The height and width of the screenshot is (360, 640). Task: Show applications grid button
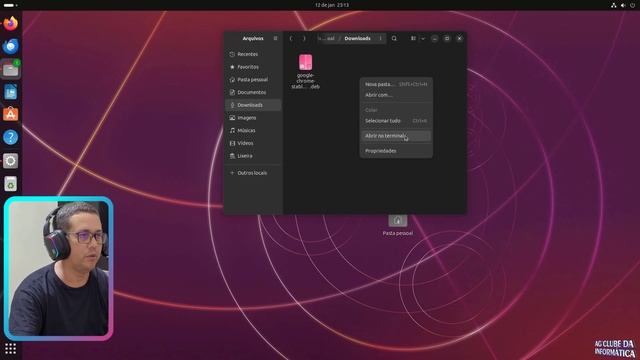click(11, 348)
